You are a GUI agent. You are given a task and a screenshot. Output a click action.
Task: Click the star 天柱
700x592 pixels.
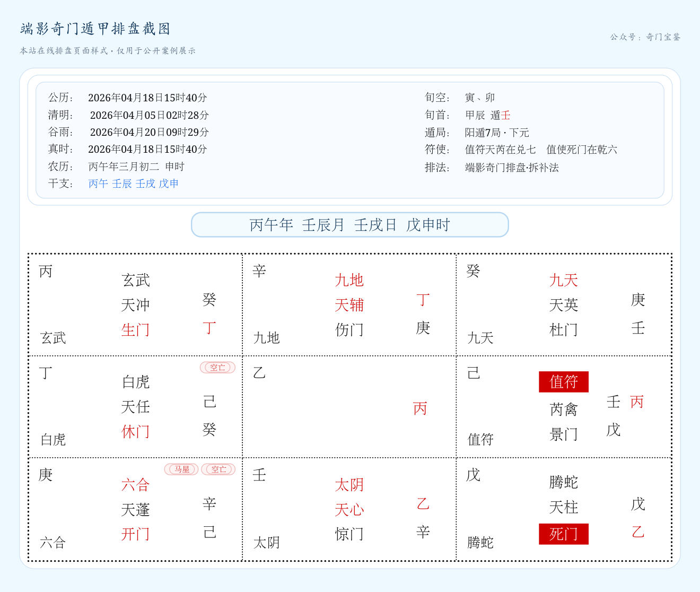pos(564,507)
